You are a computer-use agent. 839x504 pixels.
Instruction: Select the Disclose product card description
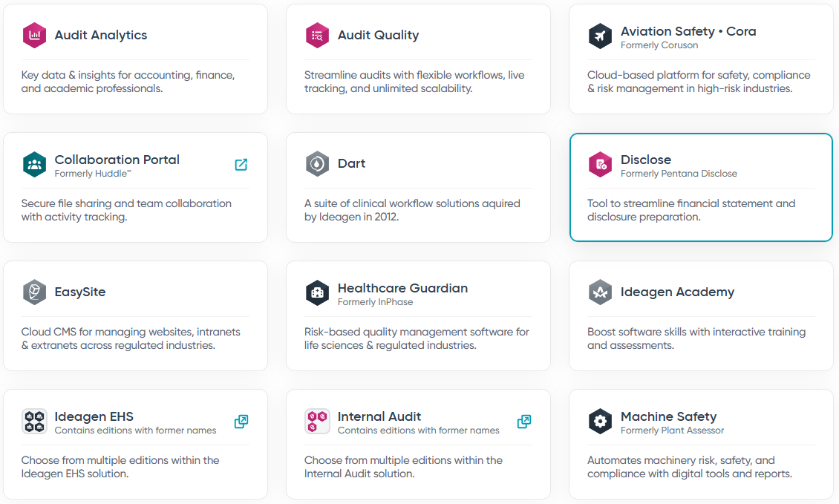tap(691, 210)
